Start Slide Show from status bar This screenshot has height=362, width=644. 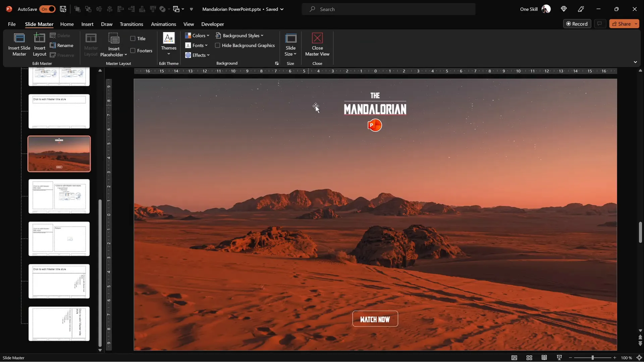pyautogui.click(x=559, y=358)
